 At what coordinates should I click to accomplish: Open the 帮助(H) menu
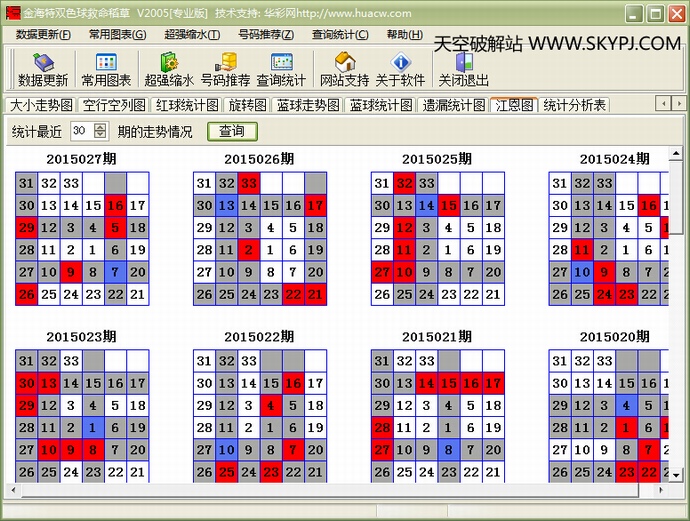pos(403,34)
